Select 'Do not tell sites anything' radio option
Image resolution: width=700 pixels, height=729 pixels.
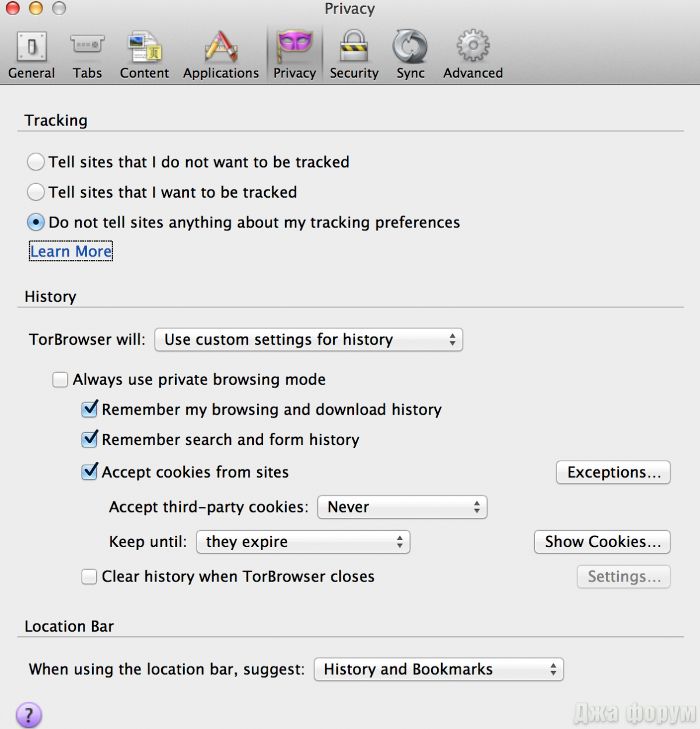[x=36, y=222]
